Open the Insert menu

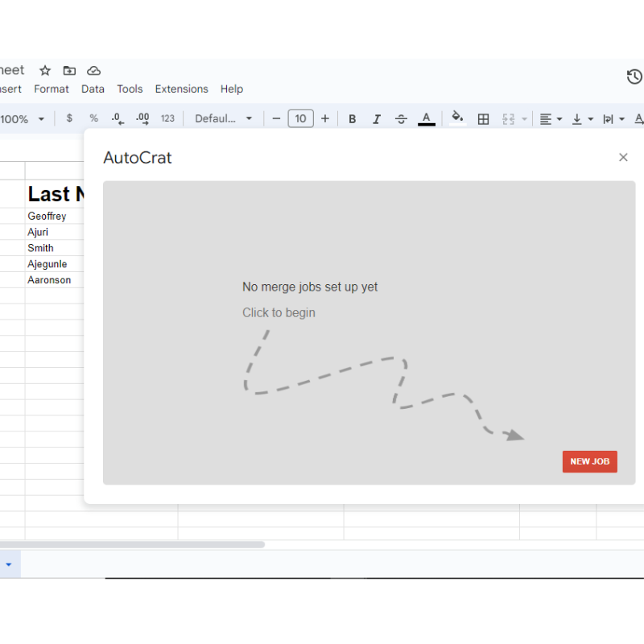tap(10, 89)
